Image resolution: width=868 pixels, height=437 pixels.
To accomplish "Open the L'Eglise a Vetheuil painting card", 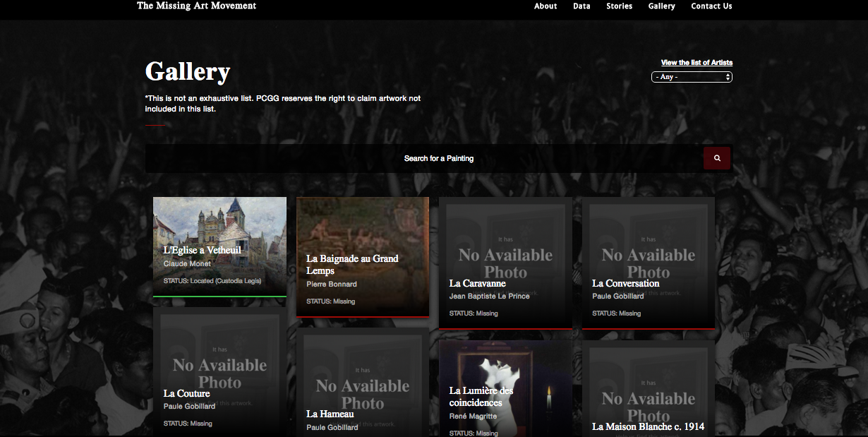I will (x=219, y=247).
